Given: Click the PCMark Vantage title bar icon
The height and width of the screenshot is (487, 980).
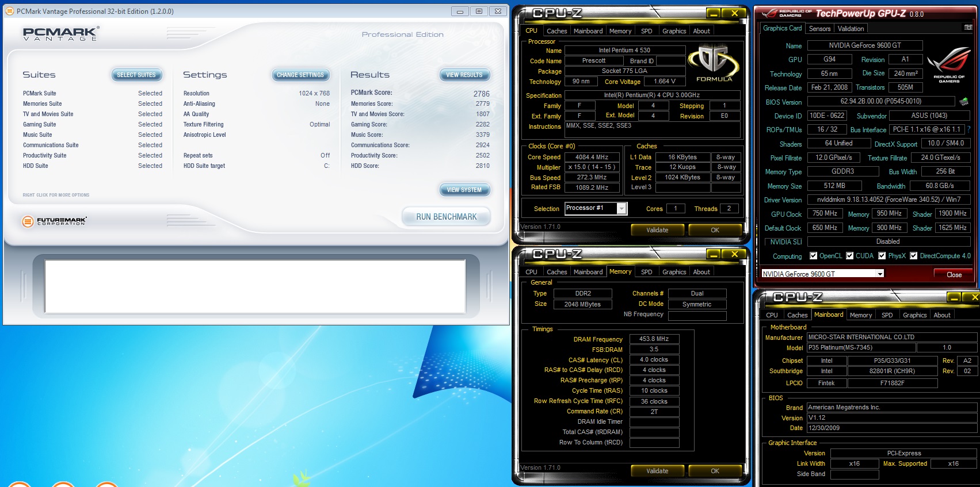Looking at the screenshot, I should coord(10,11).
